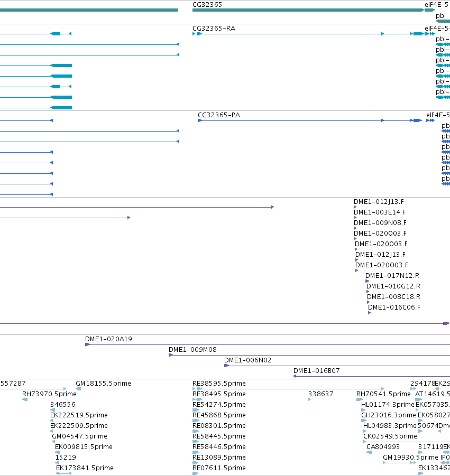Click the DME1-006N02 clone label

pyautogui.click(x=247, y=360)
